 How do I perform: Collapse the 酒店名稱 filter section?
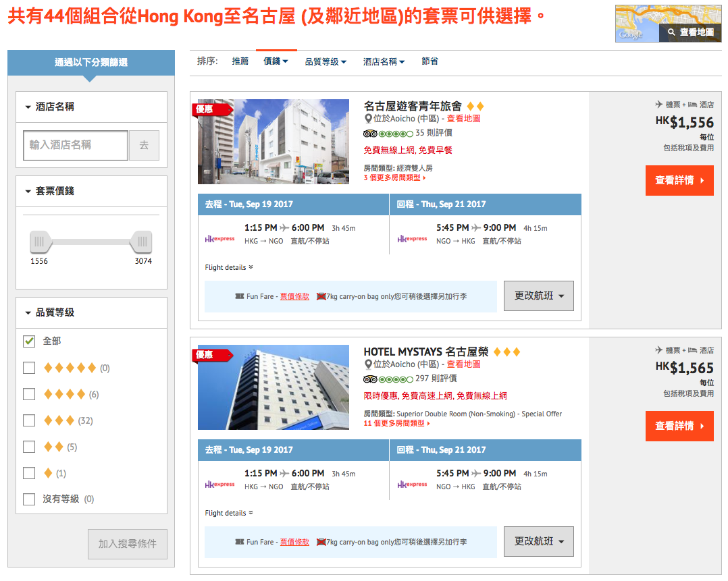(x=91, y=107)
